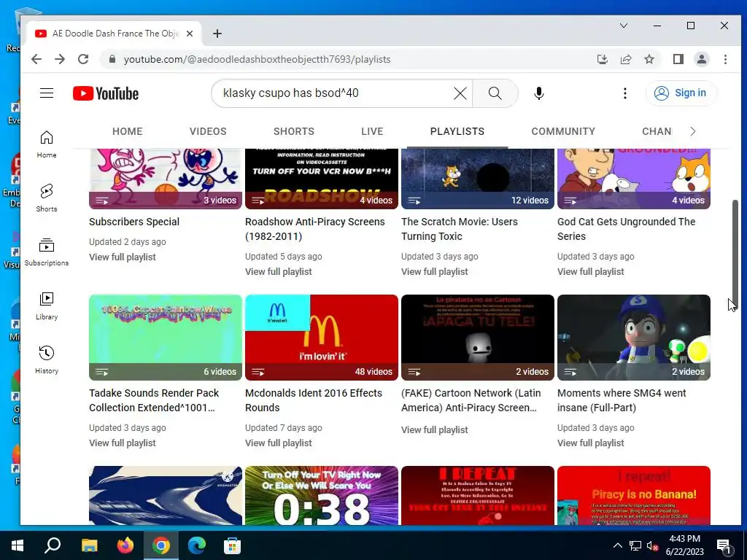
Task: Click the browser address bar URL
Action: (x=258, y=59)
